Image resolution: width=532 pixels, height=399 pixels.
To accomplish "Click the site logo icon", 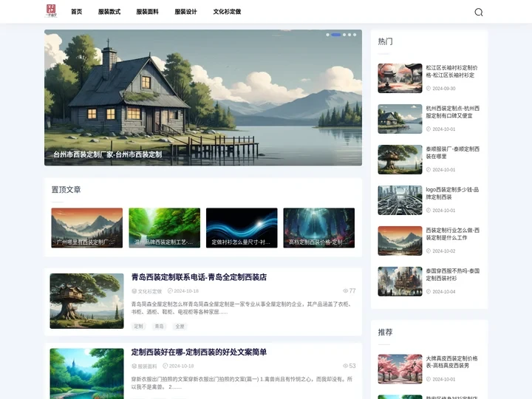I will point(51,11).
